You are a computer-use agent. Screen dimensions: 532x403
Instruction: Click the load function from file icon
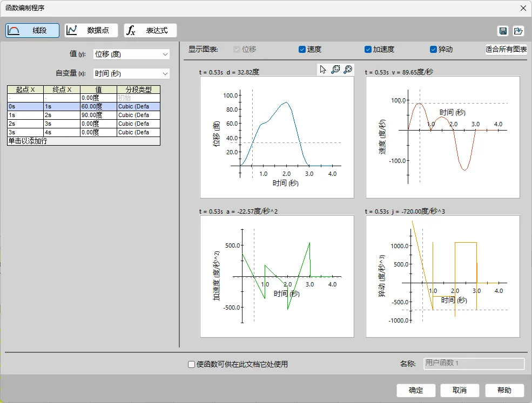518,31
